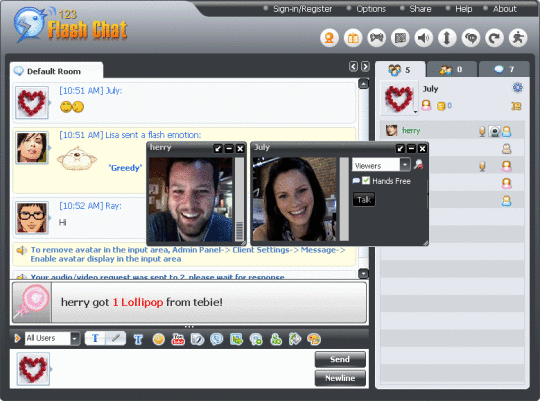Select text input mode T toggle
The width and height of the screenshot is (540, 401).
coord(95,338)
